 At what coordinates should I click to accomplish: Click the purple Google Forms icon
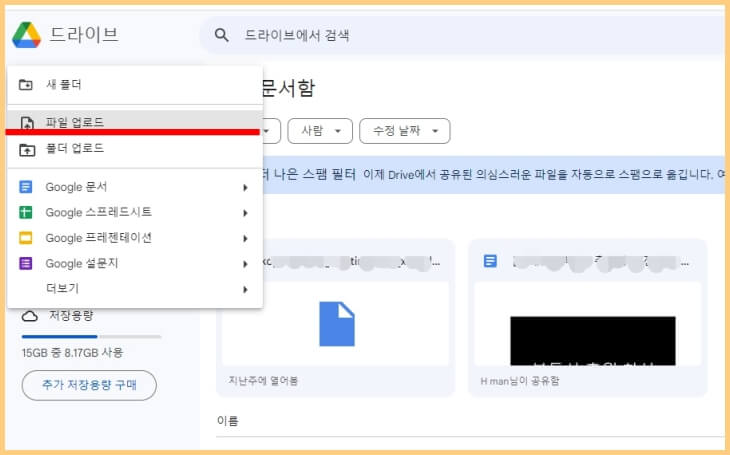pyautogui.click(x=26, y=264)
